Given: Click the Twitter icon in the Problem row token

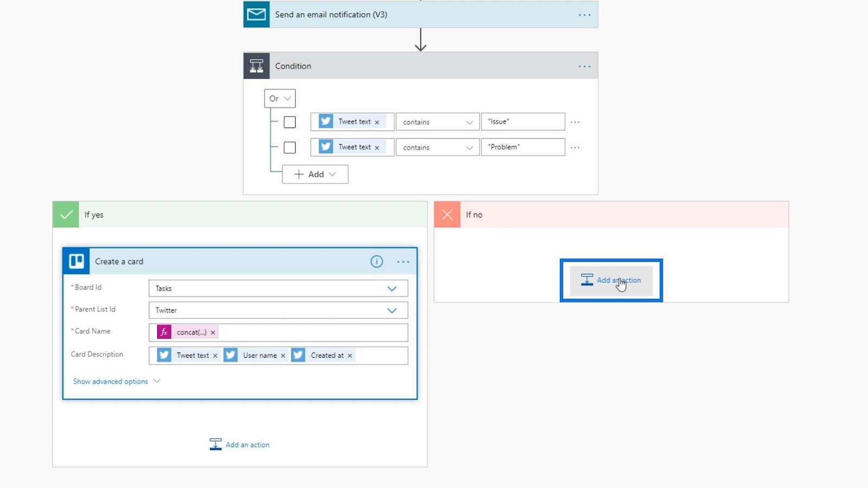Looking at the screenshot, I should (325, 147).
